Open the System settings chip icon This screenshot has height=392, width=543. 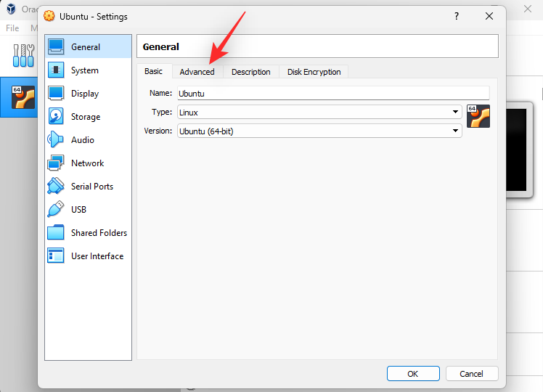click(x=57, y=70)
